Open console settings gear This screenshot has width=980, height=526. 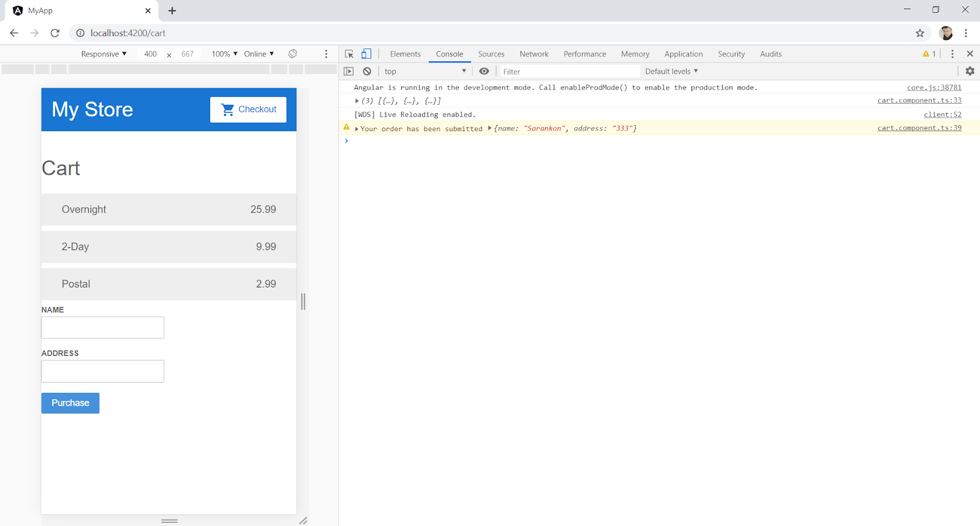970,71
